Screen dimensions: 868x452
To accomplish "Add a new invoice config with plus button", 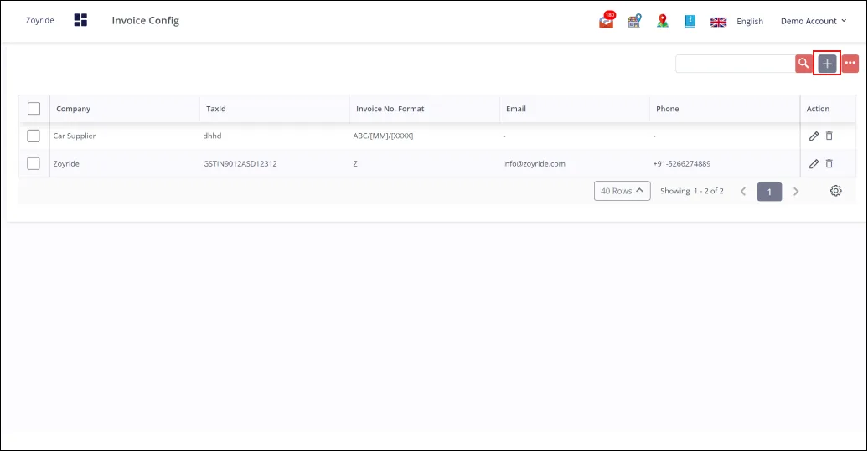I will [x=827, y=64].
